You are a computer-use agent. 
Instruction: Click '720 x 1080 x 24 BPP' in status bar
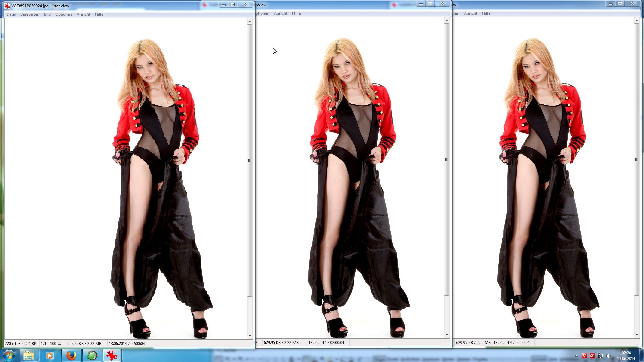coord(21,344)
